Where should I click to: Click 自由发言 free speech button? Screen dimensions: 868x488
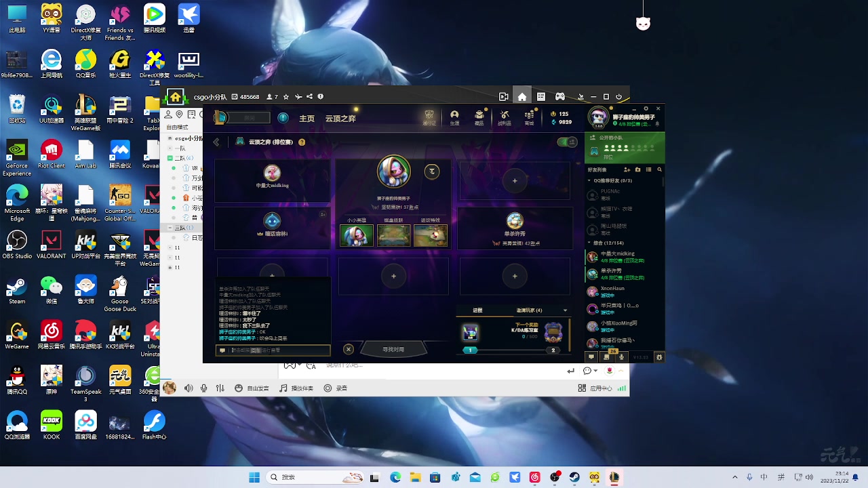click(252, 388)
